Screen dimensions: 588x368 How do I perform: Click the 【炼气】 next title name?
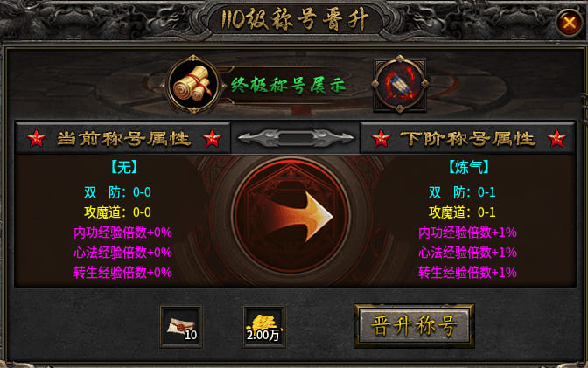click(468, 167)
